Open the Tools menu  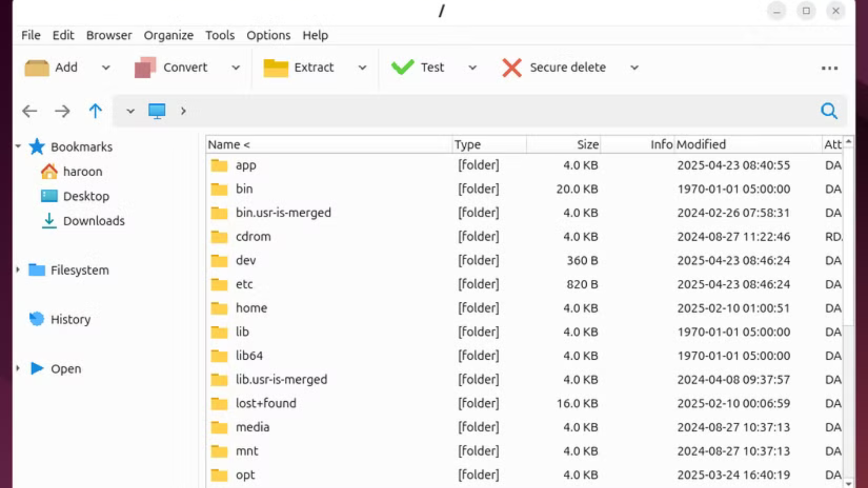[220, 35]
